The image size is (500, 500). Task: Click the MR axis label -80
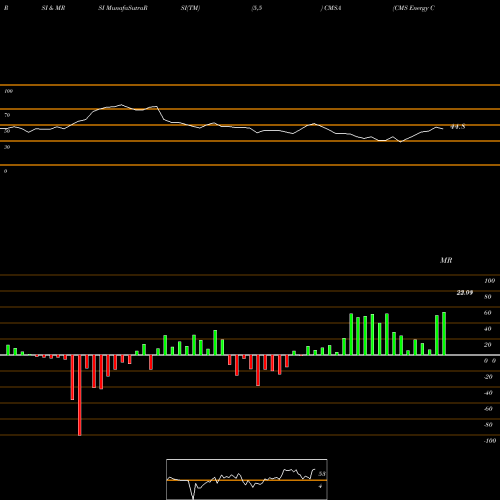point(488,425)
